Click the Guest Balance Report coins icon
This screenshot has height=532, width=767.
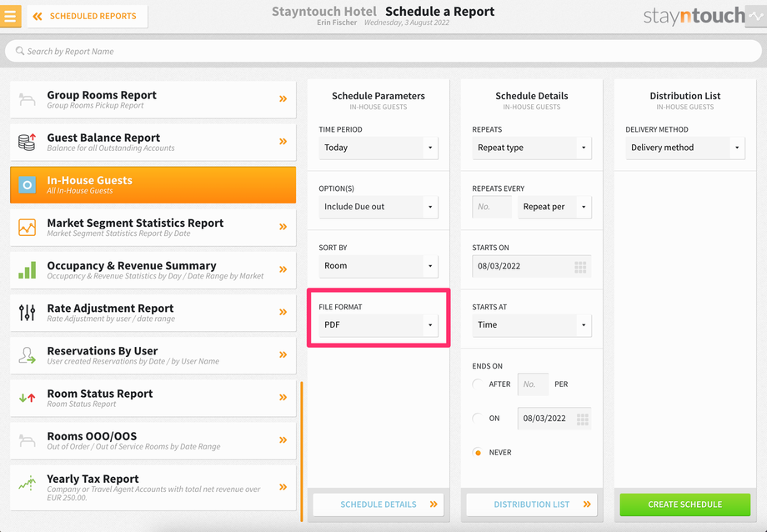28,142
